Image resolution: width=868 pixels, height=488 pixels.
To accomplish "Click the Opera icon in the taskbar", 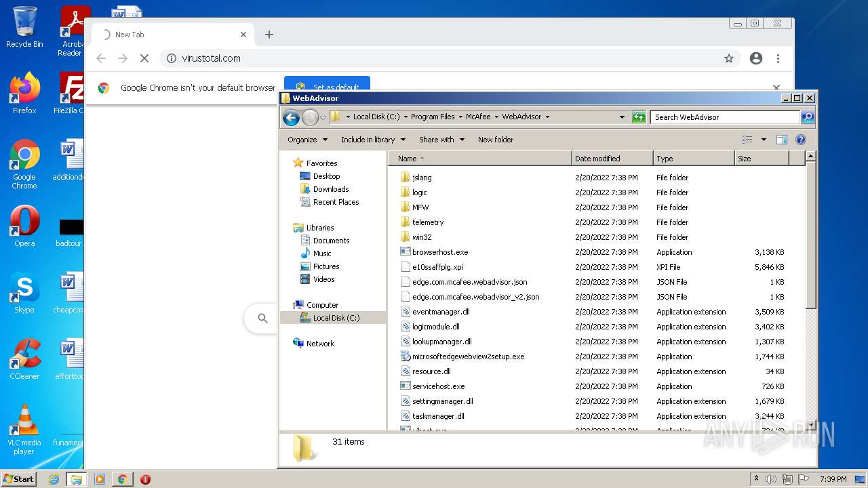I will click(x=145, y=479).
